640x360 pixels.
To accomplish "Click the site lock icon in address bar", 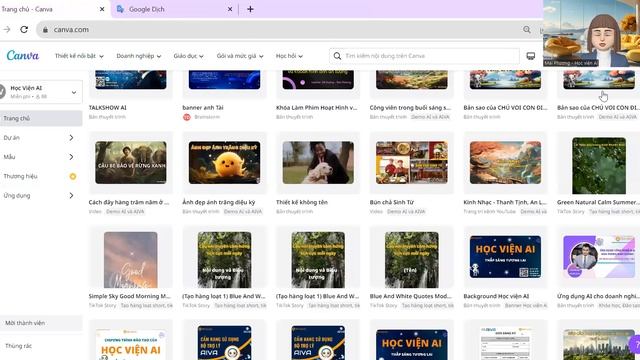I will [x=45, y=29].
